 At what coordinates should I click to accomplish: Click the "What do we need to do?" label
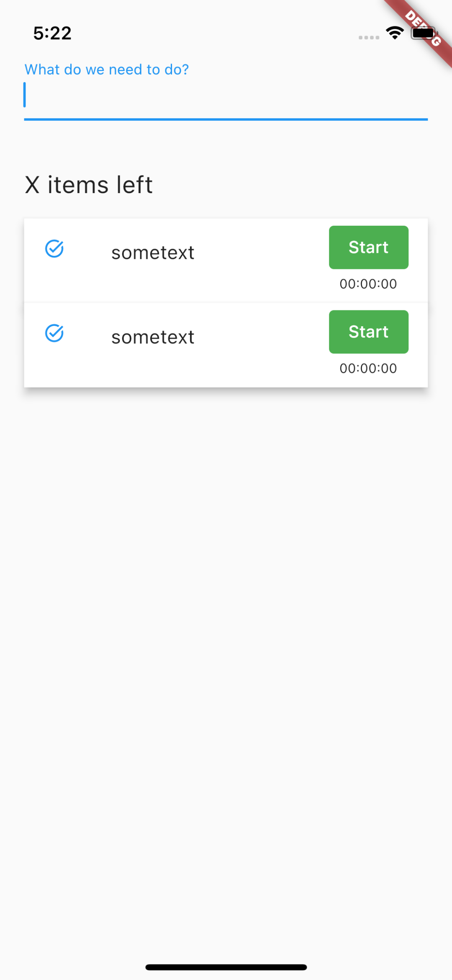coord(107,70)
